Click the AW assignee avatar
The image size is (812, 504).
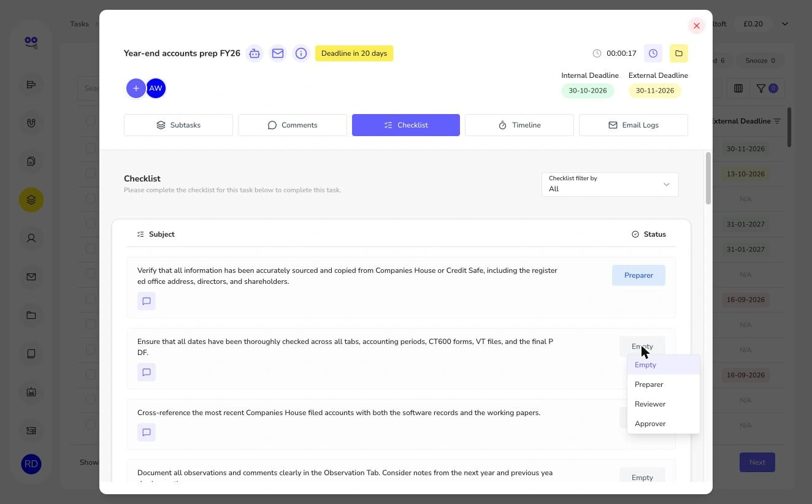point(156,88)
